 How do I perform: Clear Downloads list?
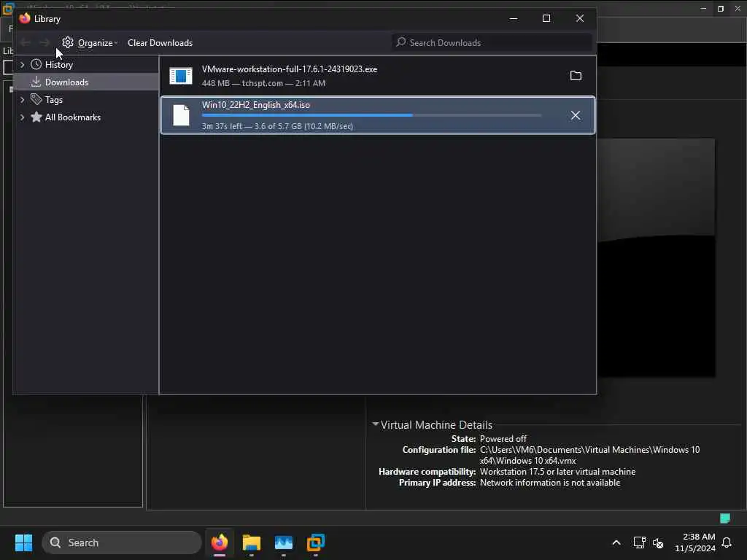coord(160,43)
